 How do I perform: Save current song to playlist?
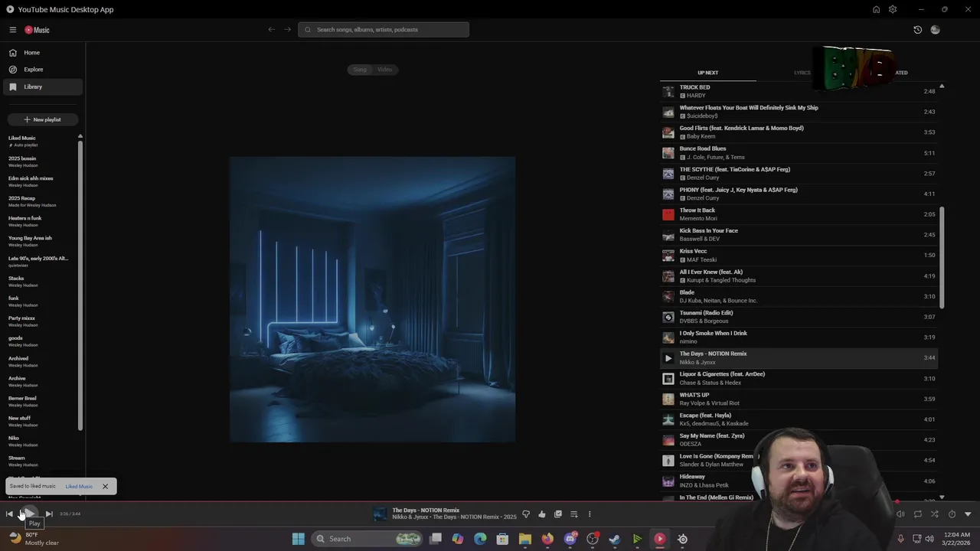pos(558,514)
